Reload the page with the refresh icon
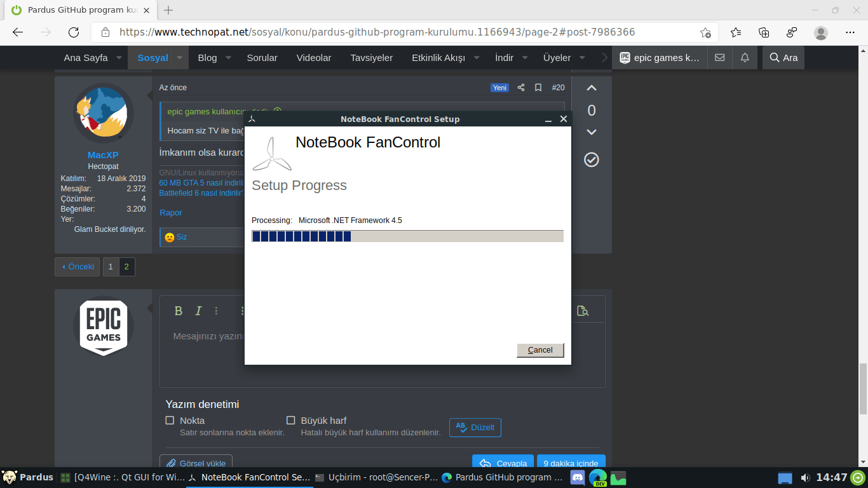The height and width of the screenshot is (488, 868). coord(74,32)
